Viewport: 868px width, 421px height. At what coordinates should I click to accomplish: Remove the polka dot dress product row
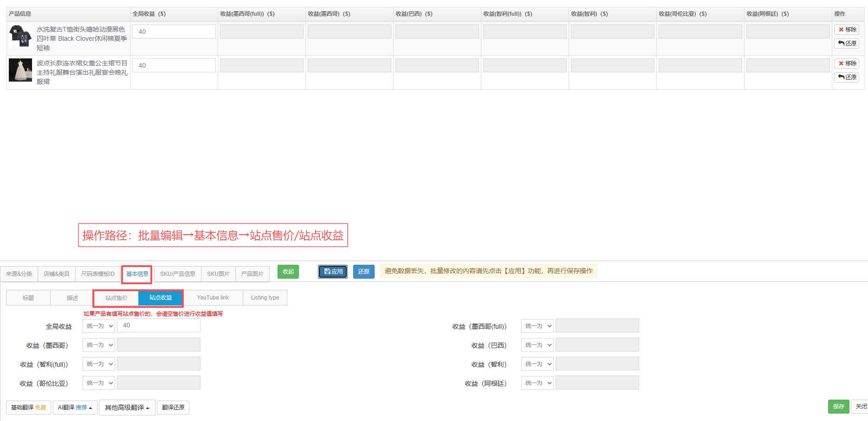(x=847, y=64)
